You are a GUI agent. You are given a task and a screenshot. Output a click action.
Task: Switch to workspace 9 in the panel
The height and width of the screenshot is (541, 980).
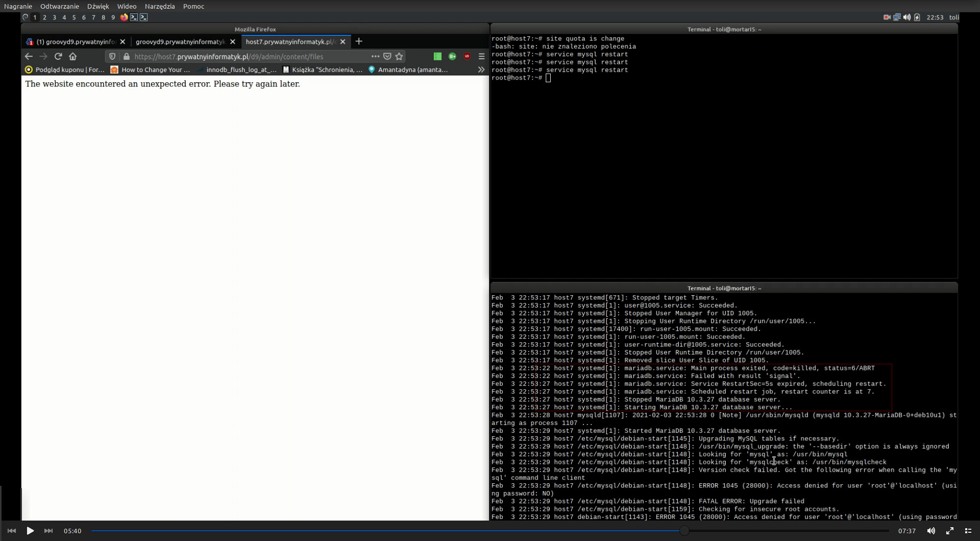(x=113, y=17)
